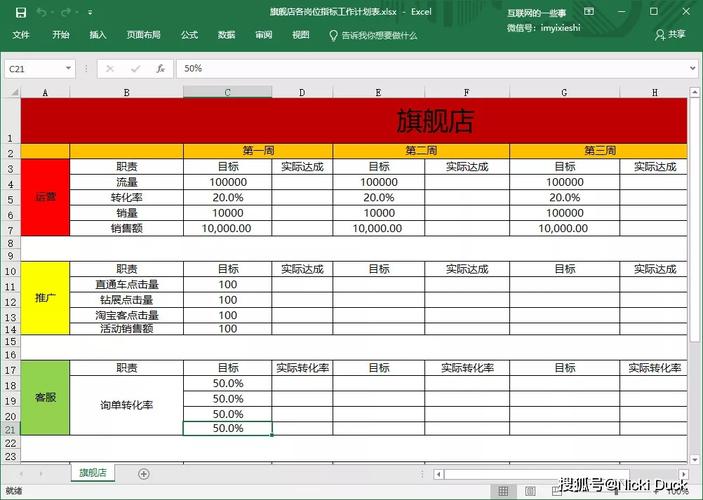This screenshot has width=703, height=500.
Task: Expand the formula bar chevron
Action: (693, 68)
